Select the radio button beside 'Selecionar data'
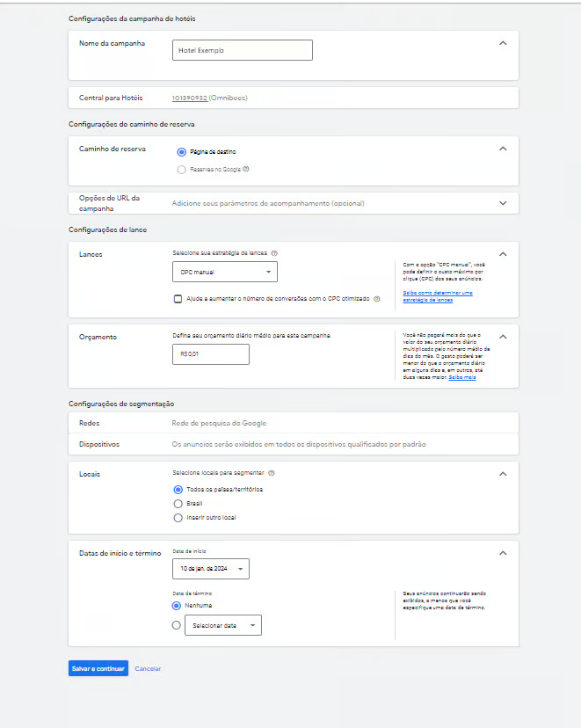Screen dimensions: 581x728 177,625
